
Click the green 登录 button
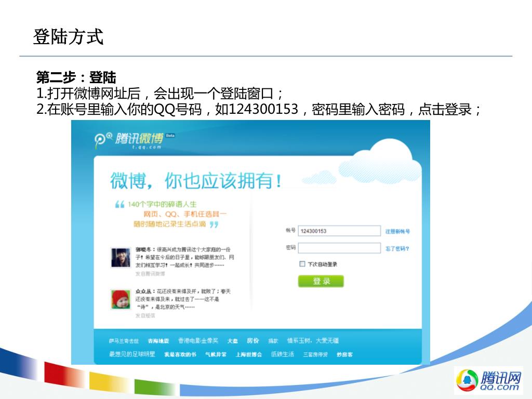click(321, 281)
